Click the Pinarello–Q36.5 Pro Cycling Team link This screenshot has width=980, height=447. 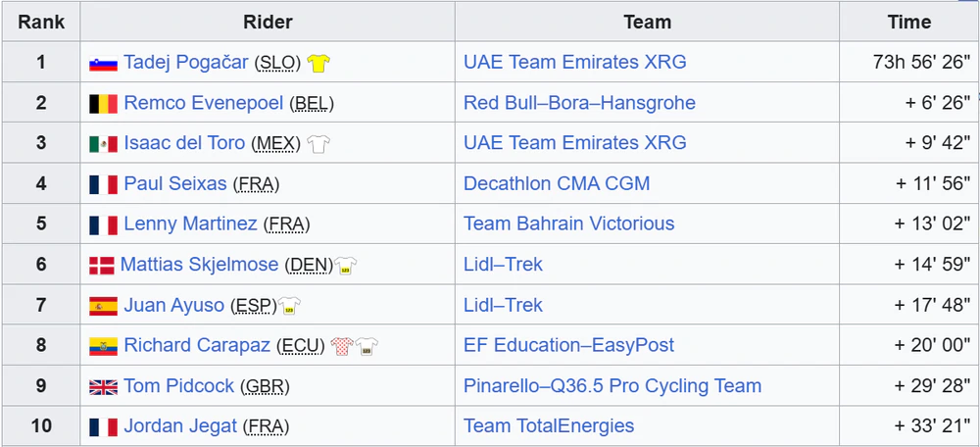[x=612, y=385]
